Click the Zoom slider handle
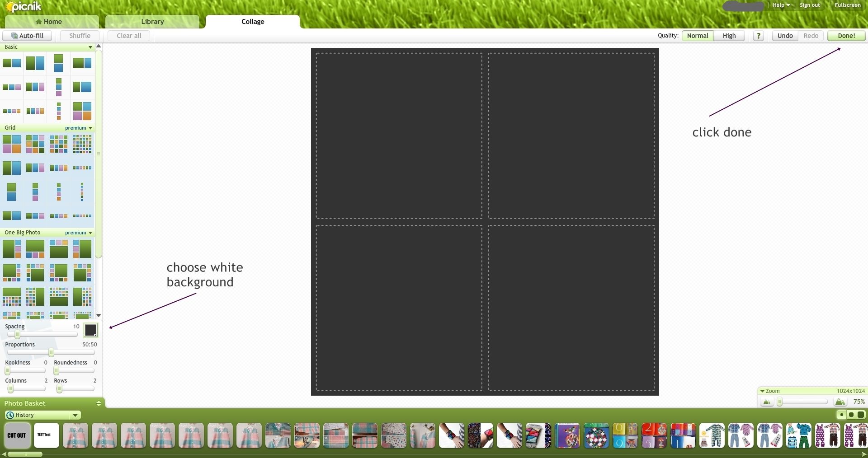The width and height of the screenshot is (868, 458). pos(779,402)
